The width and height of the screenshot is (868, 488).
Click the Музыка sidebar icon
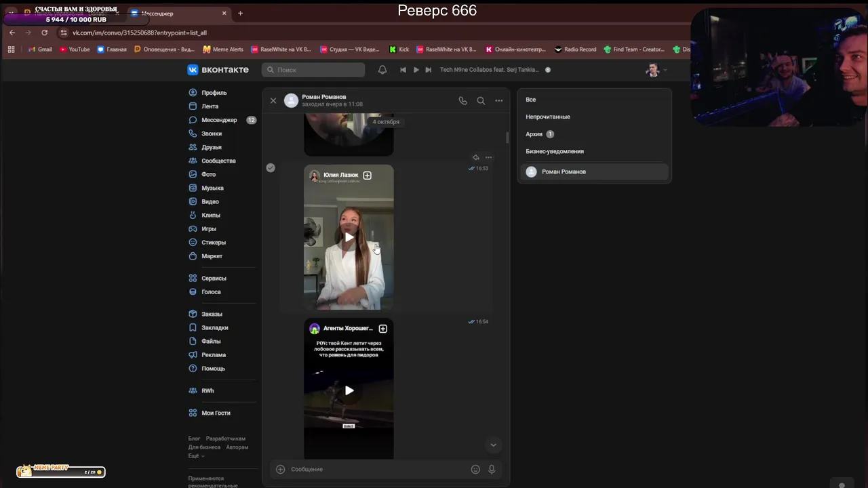tap(193, 188)
